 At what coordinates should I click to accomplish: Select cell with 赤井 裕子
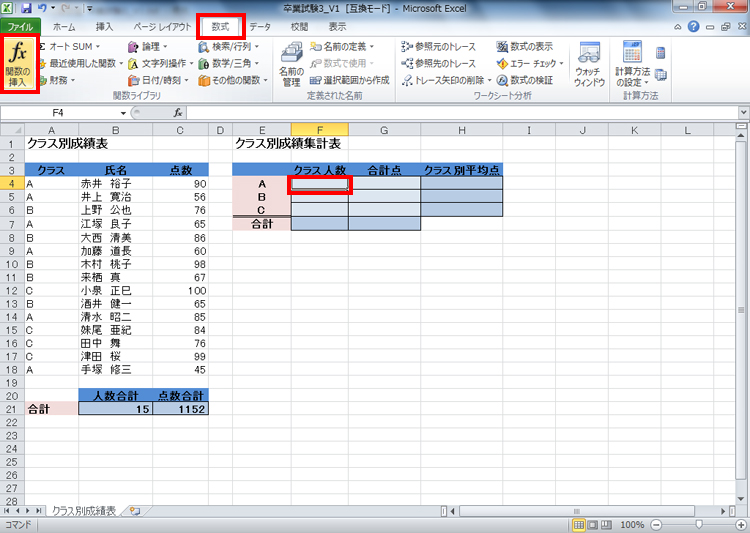[x=115, y=184]
